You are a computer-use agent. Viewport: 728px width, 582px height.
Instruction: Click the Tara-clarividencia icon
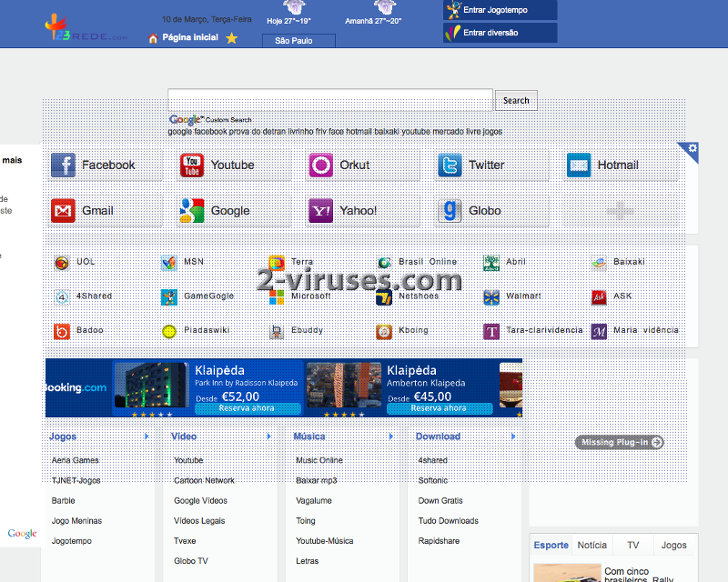coord(491,331)
